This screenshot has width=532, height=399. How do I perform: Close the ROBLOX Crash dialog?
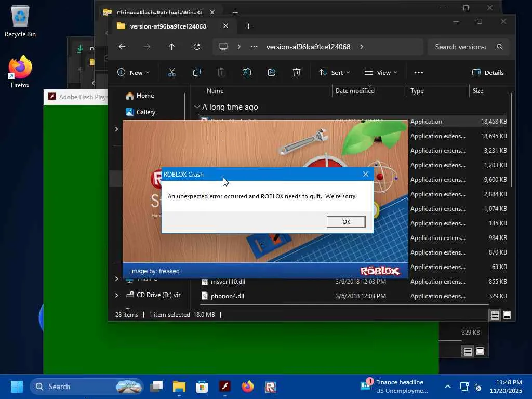pos(365,174)
